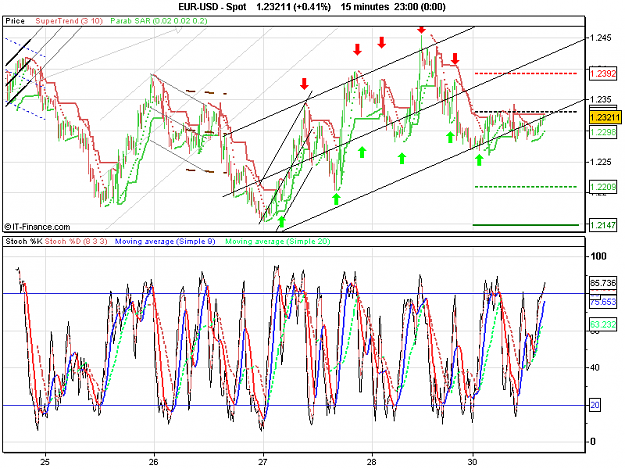Select the 1.23211 (+0.41%) quote text
The width and height of the screenshot is (625, 469).
[x=293, y=7]
